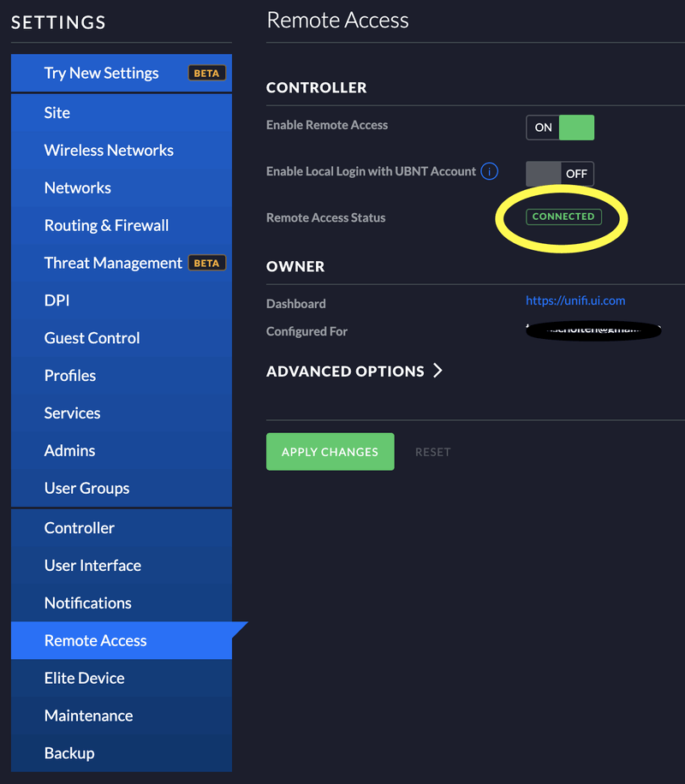Expand the Advanced Options chevron

coord(438,371)
